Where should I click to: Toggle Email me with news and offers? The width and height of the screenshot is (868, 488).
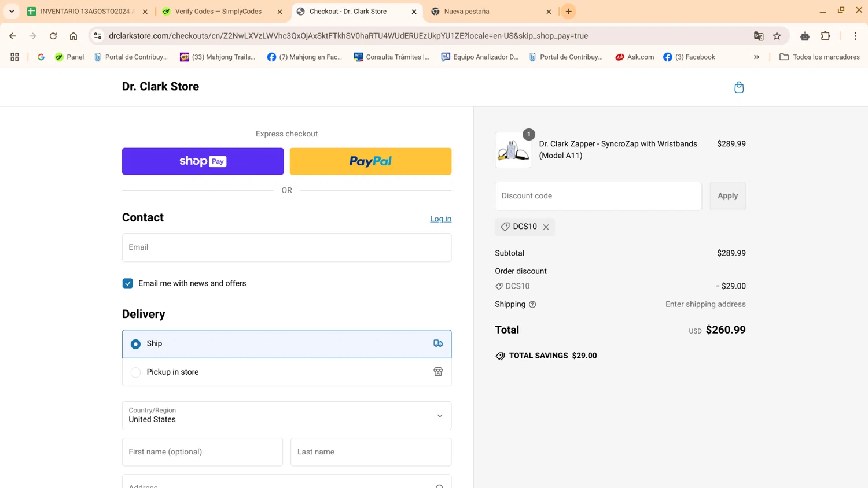(x=128, y=283)
